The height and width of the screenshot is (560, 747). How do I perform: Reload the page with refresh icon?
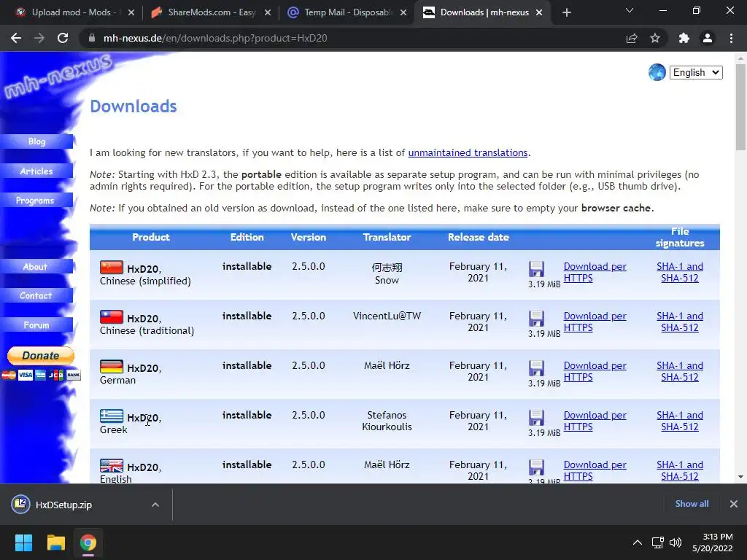click(63, 38)
